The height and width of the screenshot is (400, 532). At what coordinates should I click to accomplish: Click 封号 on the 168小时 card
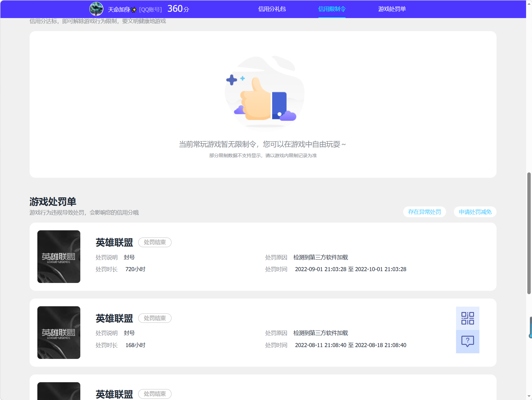[x=129, y=333]
